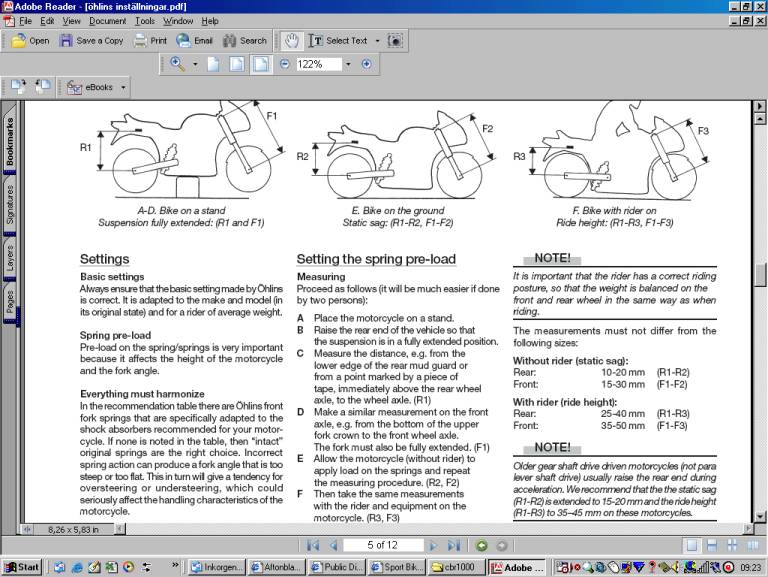The width and height of the screenshot is (768, 577).
Task: Open the File menu
Action: pyautogui.click(x=25, y=21)
